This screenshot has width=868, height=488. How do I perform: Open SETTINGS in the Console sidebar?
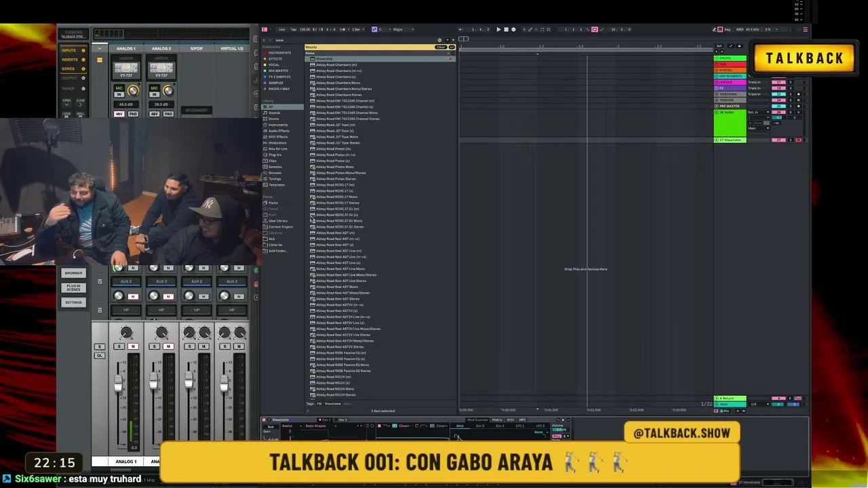(x=73, y=302)
